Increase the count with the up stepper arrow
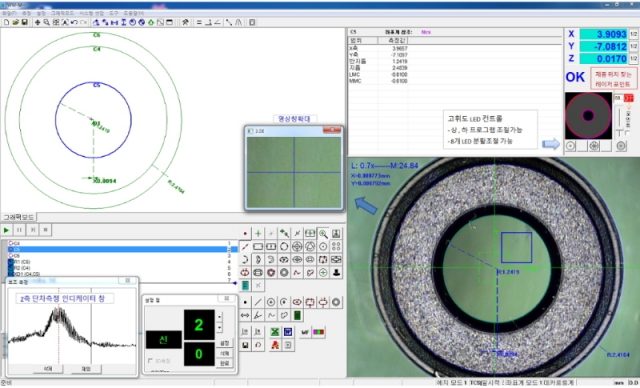The image size is (640, 388). point(220,317)
